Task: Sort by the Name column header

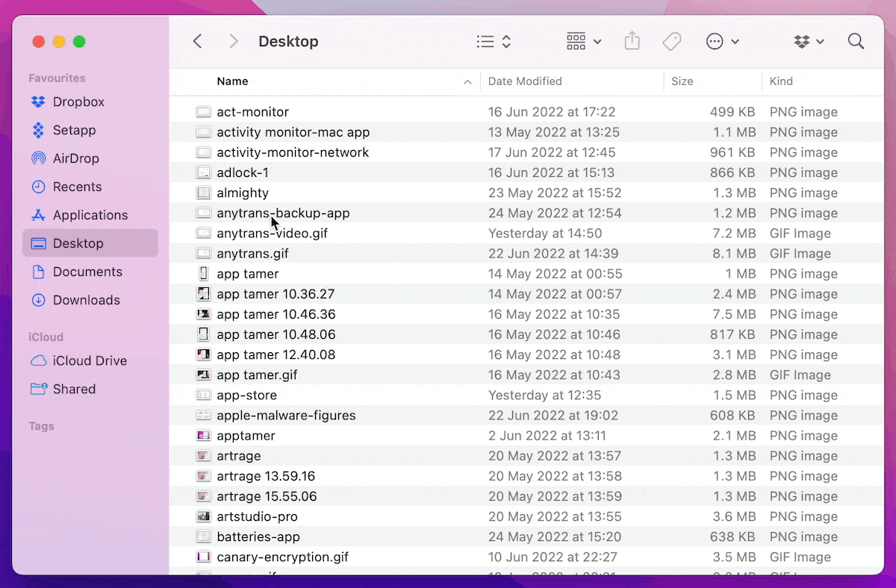Action: [x=232, y=81]
